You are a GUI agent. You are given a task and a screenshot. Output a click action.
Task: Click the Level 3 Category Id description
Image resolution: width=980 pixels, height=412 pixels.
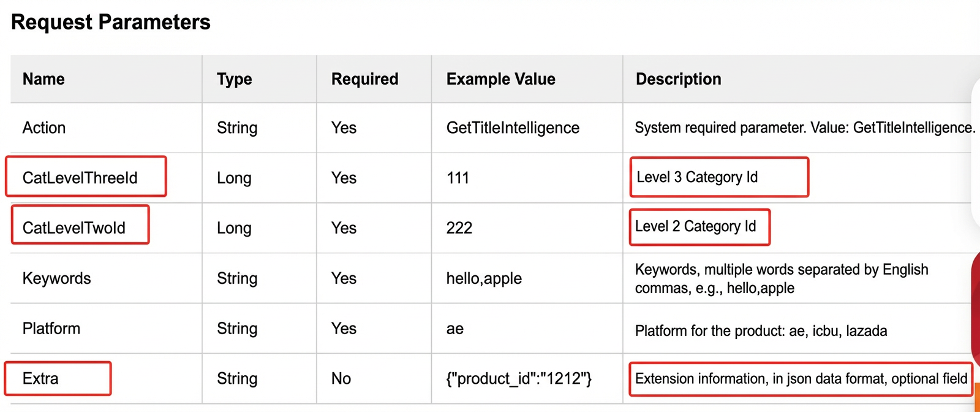pos(697,177)
